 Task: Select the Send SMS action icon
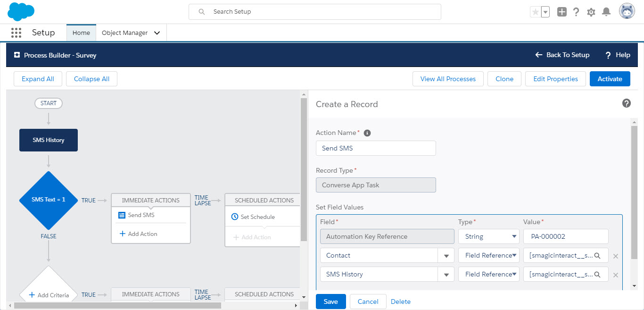coord(122,215)
